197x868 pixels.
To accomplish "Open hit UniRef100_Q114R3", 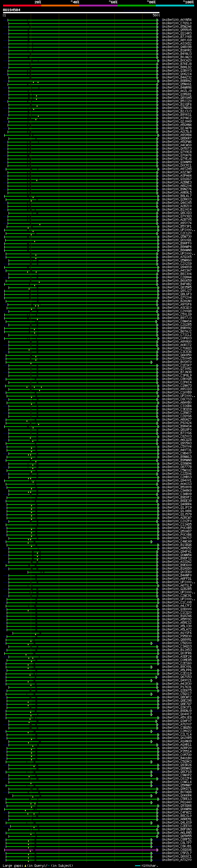I will point(177,33).
